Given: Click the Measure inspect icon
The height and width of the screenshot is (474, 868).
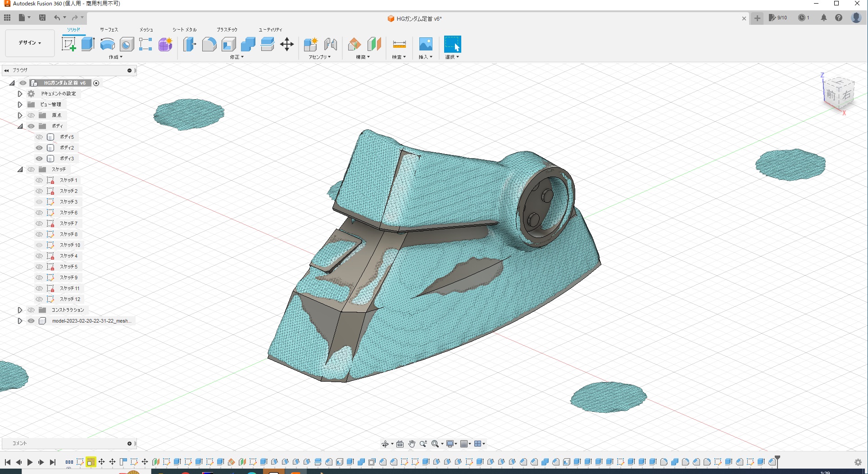Looking at the screenshot, I should coord(399,44).
